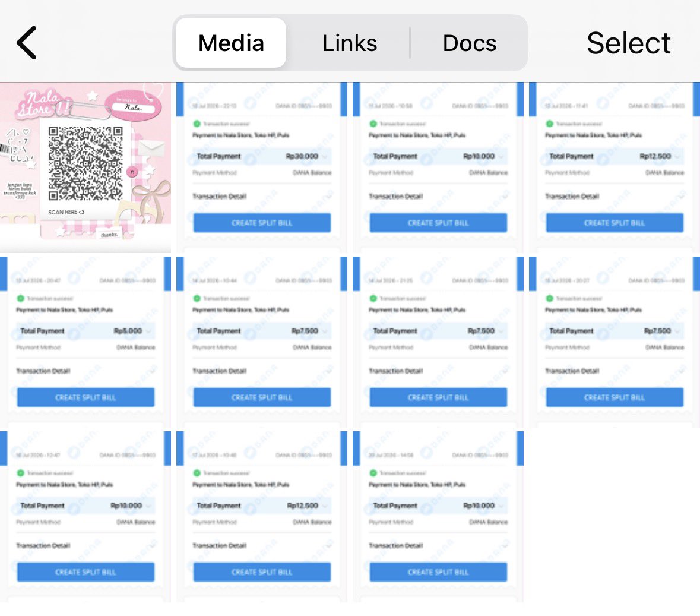
Task: Open the Rp10.000 receipt timed 14:58
Action: click(x=438, y=517)
